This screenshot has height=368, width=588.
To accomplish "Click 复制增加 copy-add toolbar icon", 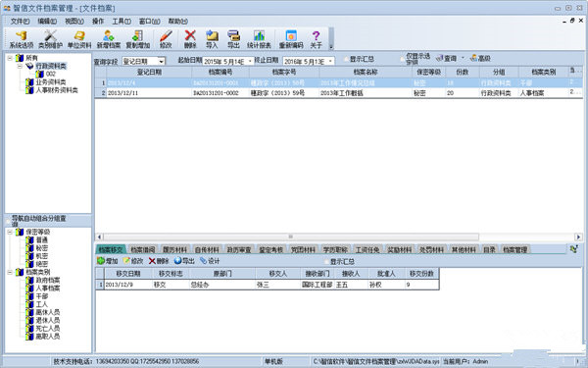I will click(x=137, y=39).
